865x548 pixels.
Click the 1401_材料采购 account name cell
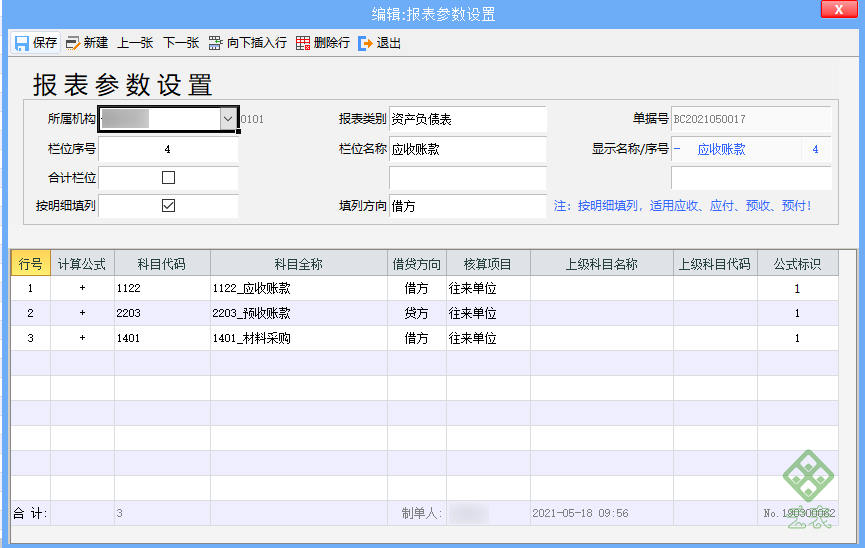coord(298,338)
